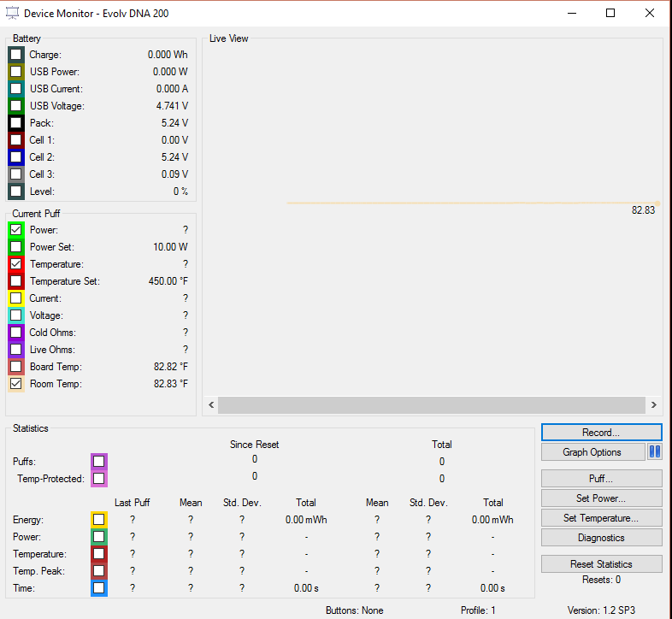The height and width of the screenshot is (619, 672).
Task: Check the Cell 2 voltage box
Action: click(16, 157)
